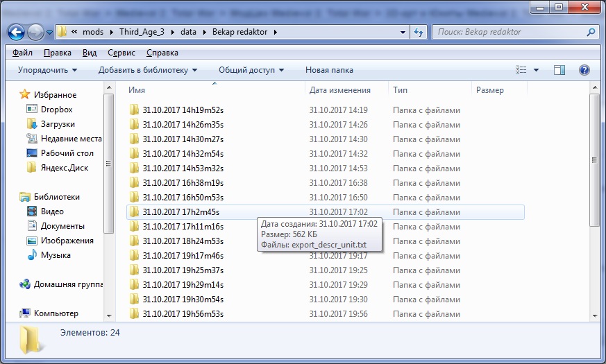Open Добавить в библиотеку dropdown
606x364 pixels.
coord(148,70)
